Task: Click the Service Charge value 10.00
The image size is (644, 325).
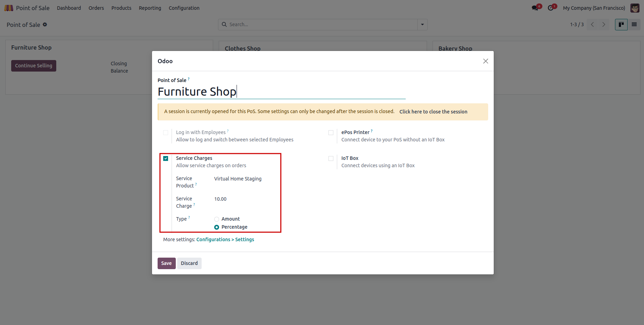Action: pos(220,199)
